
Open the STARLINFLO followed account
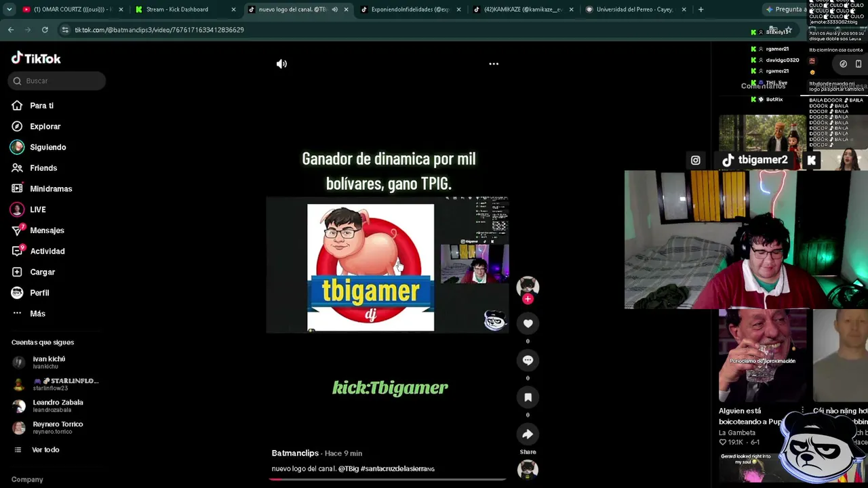56,384
